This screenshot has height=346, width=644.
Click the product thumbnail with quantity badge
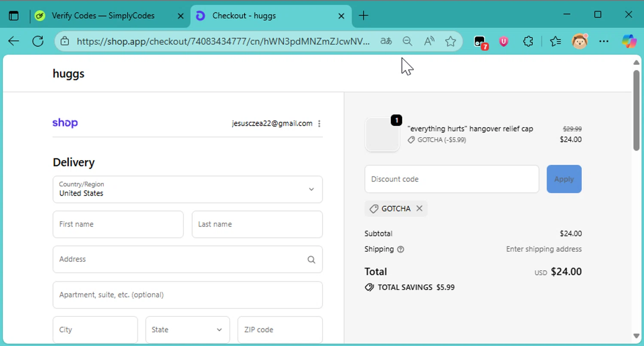click(382, 134)
